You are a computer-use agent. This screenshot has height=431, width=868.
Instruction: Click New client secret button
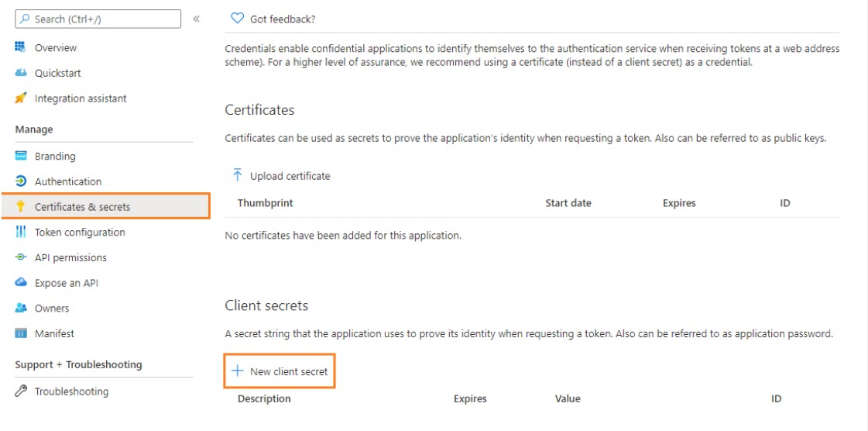click(x=280, y=371)
